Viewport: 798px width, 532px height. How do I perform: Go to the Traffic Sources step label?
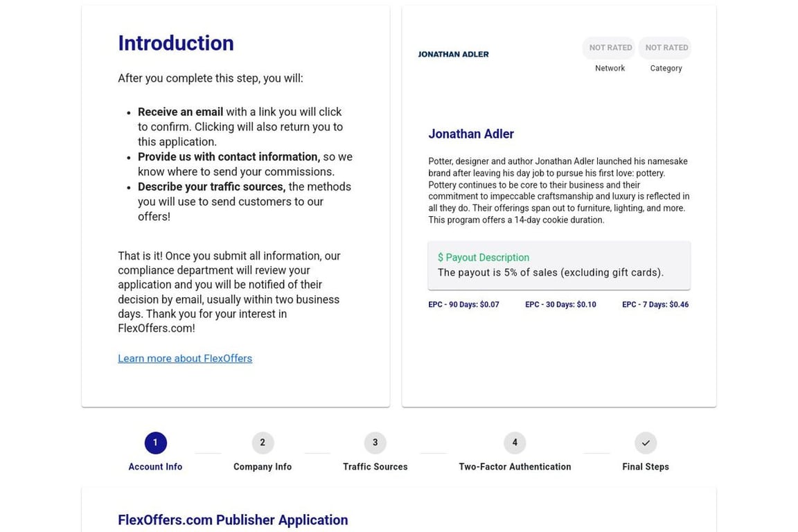click(x=375, y=466)
